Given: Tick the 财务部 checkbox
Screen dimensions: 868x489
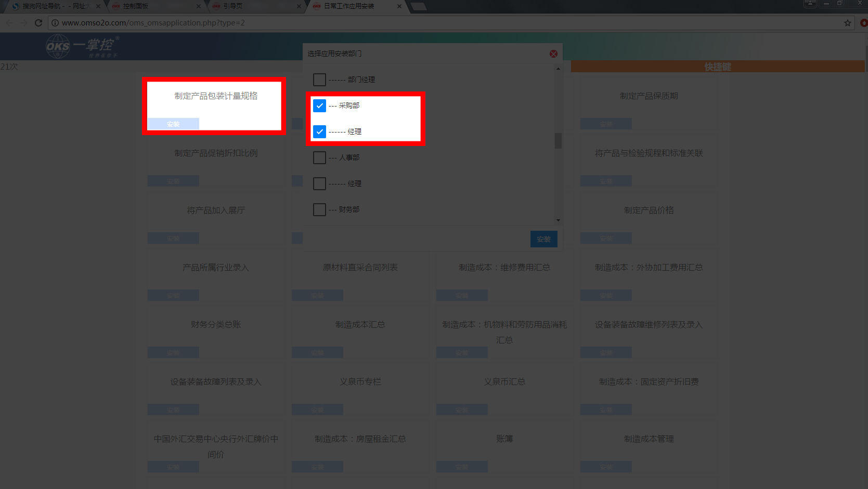Looking at the screenshot, I should 319,209.
